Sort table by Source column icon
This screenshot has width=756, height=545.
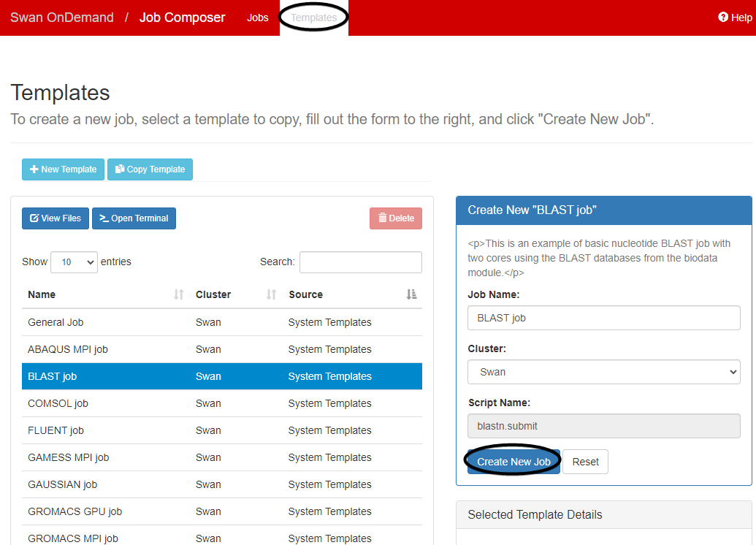(411, 294)
